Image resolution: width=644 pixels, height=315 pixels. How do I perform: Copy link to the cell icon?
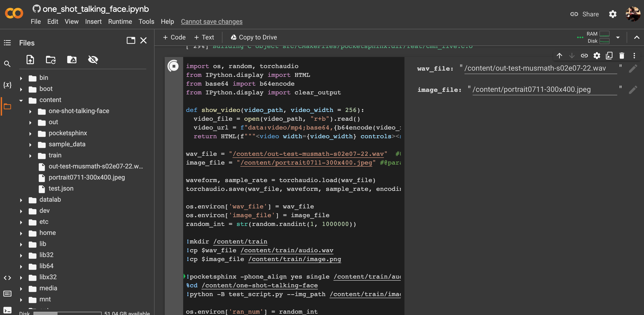[584, 55]
